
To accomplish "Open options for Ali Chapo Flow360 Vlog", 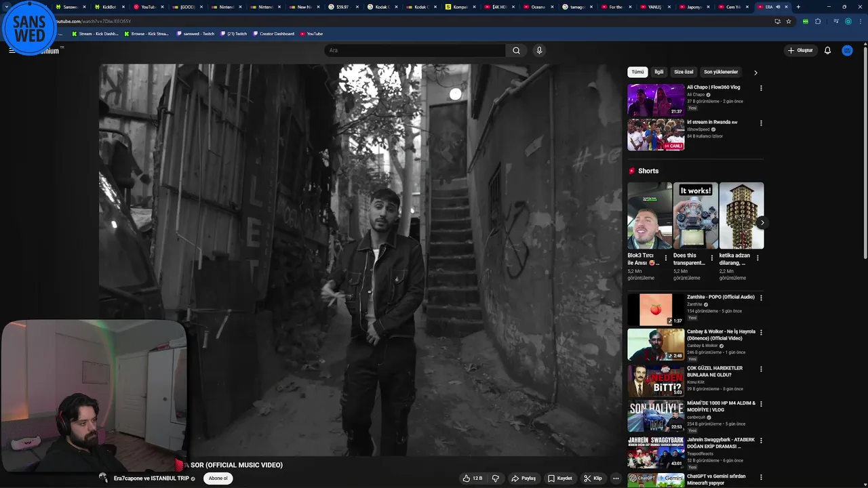I will [x=761, y=88].
